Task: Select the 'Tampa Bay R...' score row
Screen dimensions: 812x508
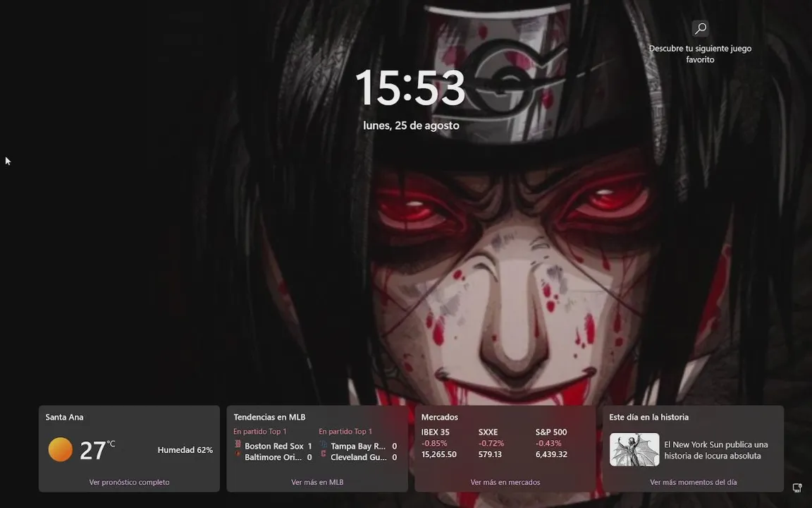Action: click(358, 446)
